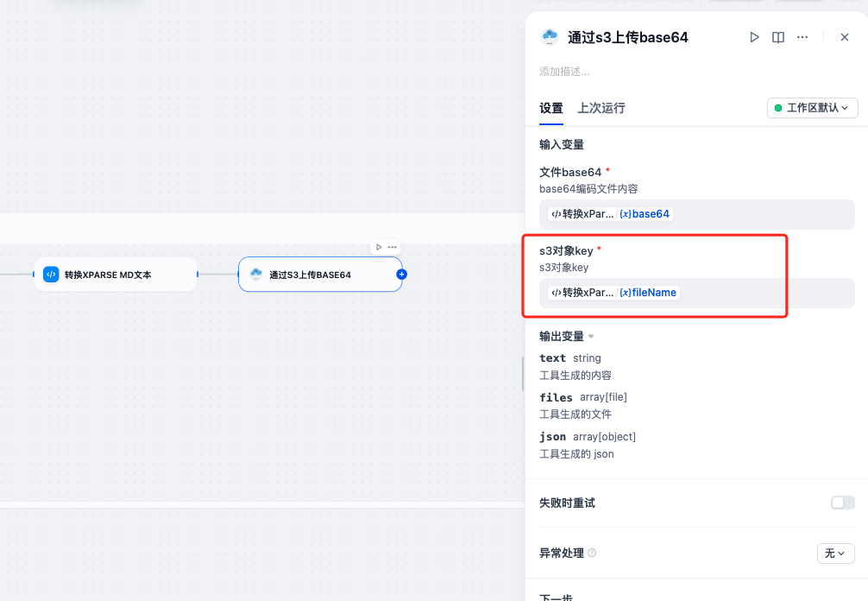This screenshot has width=868, height=601.
Task: Open the 工作区默认 workspace dropdown
Action: tap(812, 107)
